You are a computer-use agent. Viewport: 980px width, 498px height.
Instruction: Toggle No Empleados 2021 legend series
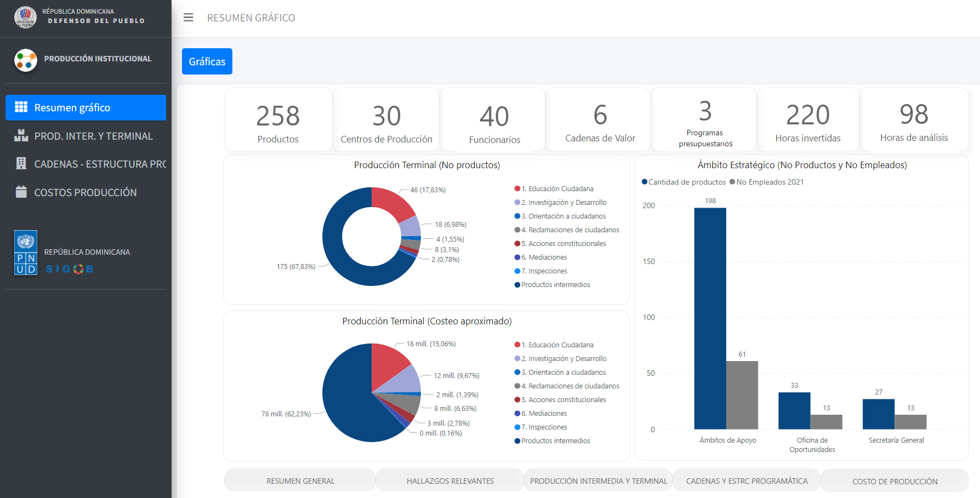point(767,182)
